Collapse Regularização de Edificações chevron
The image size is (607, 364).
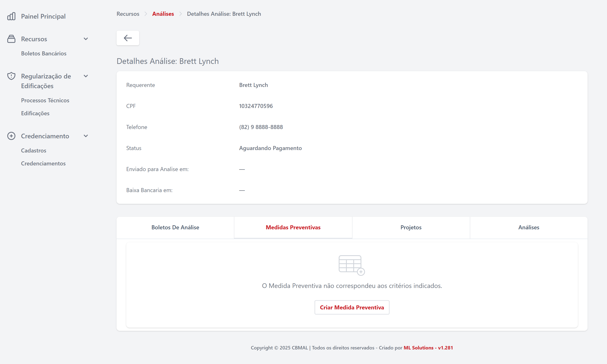86,76
